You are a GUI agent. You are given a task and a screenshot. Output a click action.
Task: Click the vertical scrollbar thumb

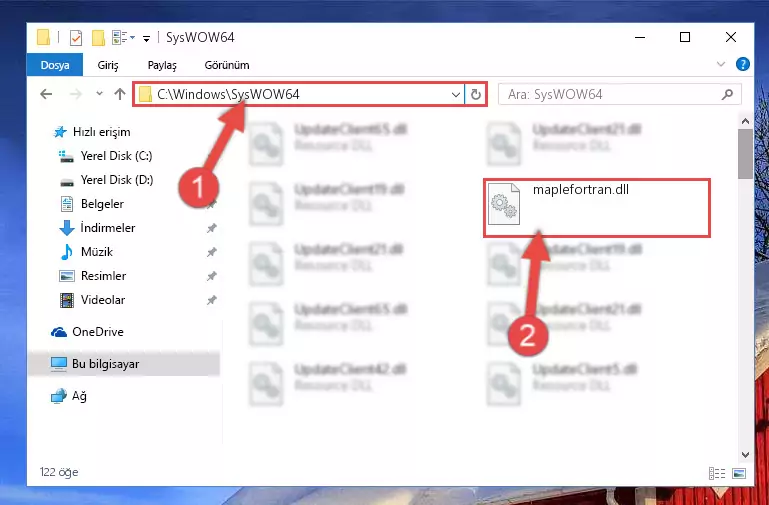(x=745, y=154)
